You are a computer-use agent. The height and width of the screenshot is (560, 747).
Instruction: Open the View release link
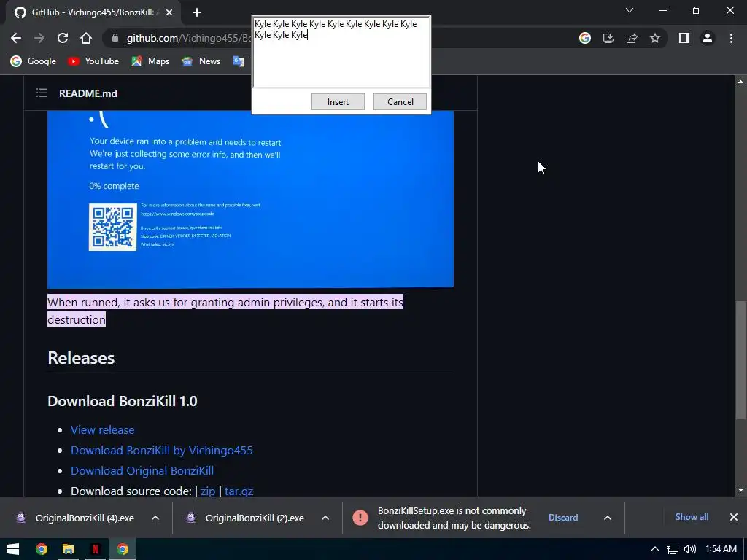102,430
